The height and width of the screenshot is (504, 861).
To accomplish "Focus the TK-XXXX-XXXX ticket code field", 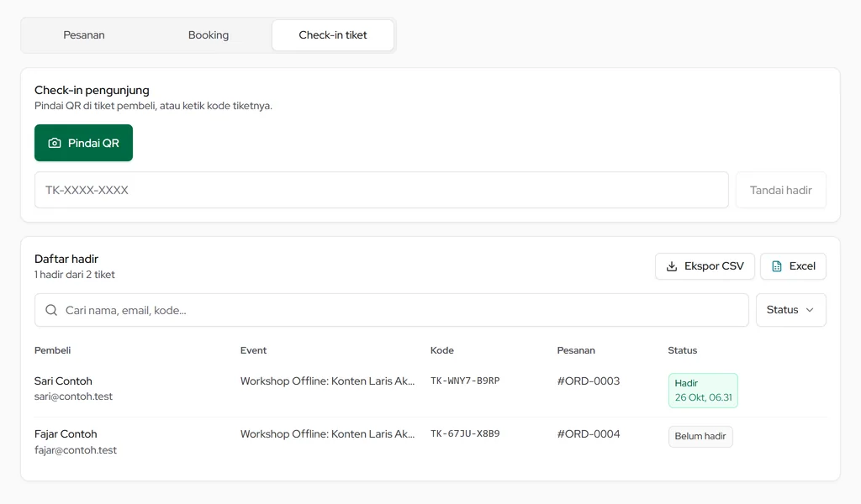I will pos(381,190).
